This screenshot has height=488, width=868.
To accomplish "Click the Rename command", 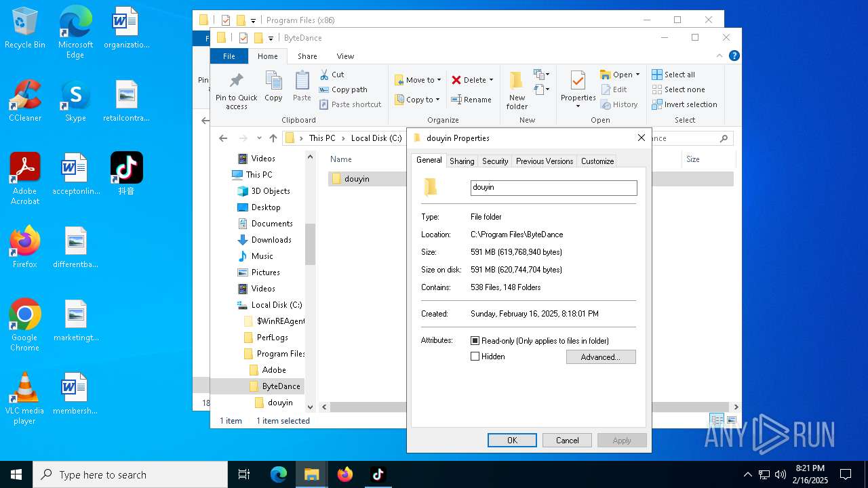I will (x=471, y=100).
